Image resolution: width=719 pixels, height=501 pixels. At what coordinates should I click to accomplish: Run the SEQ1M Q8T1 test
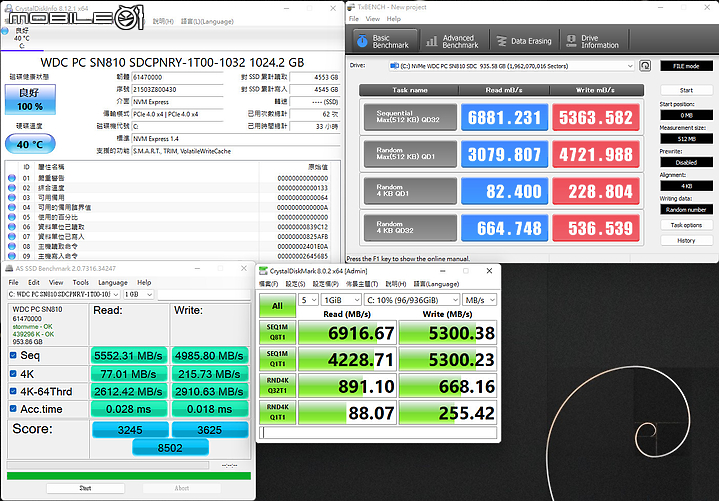tap(277, 332)
